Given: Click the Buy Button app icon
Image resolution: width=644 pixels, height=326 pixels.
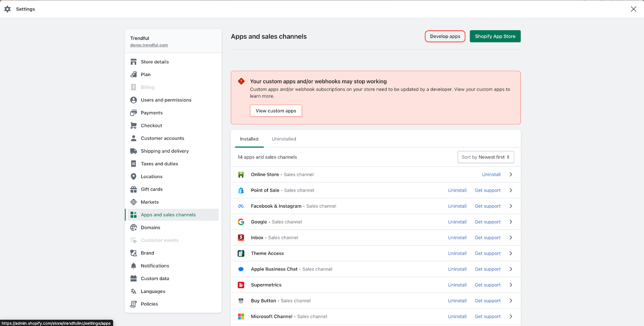Looking at the screenshot, I should [x=241, y=301].
